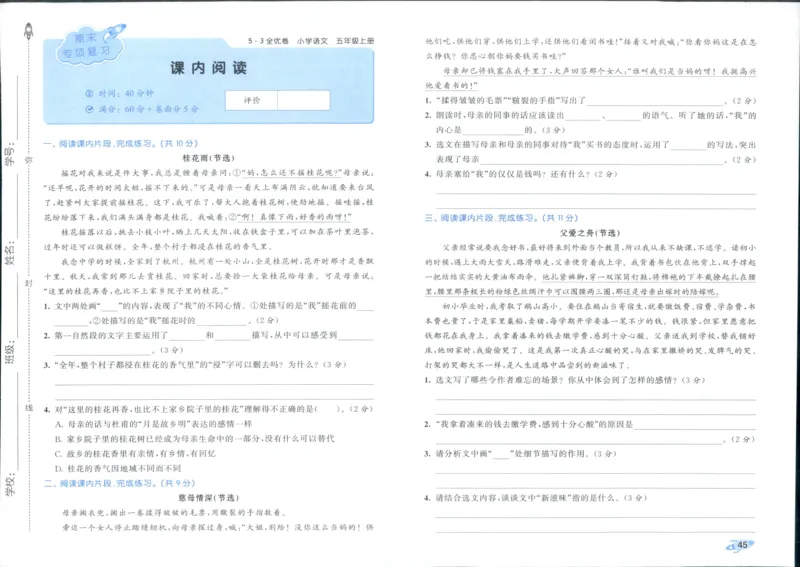Click 桂花雨 question 3 about the character "浸"
The image size is (800, 567).
(x=195, y=364)
